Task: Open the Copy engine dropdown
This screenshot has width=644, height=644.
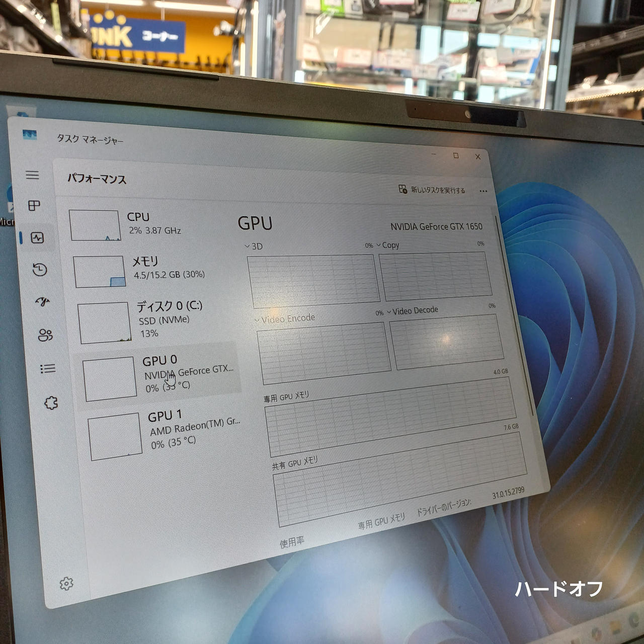Action: (387, 245)
